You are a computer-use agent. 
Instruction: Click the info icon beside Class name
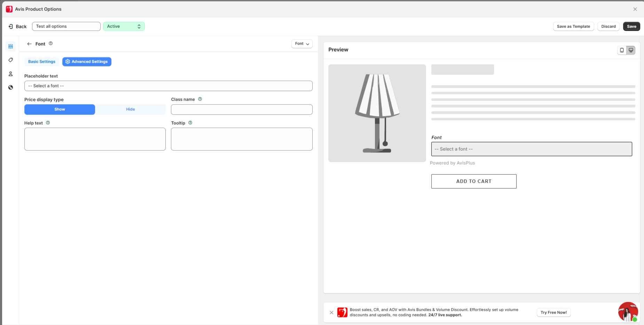[200, 99]
